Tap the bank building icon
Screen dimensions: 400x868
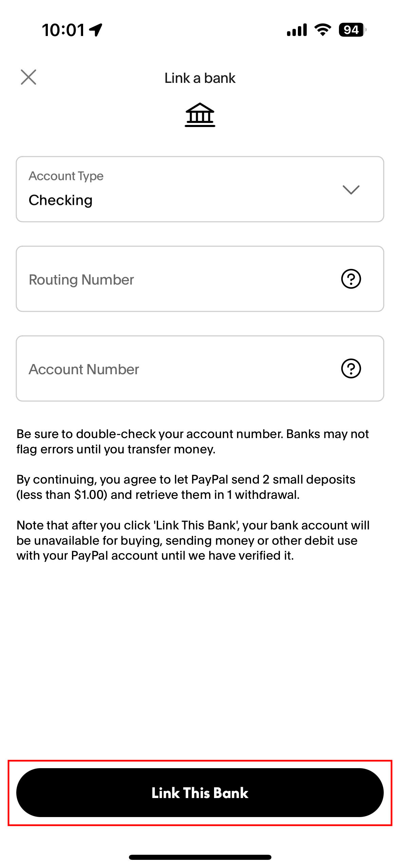[200, 115]
